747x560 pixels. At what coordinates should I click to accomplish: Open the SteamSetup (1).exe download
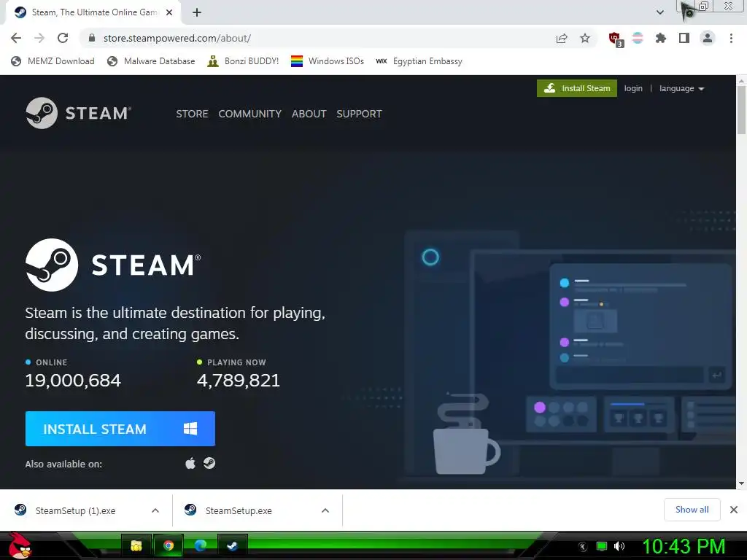(76, 510)
